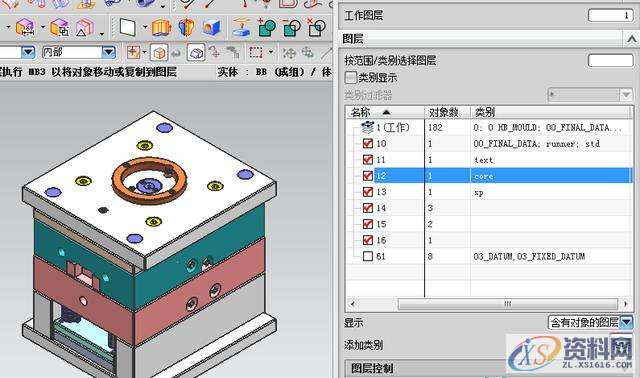Click the 工作图层 number input field

click(x=611, y=16)
